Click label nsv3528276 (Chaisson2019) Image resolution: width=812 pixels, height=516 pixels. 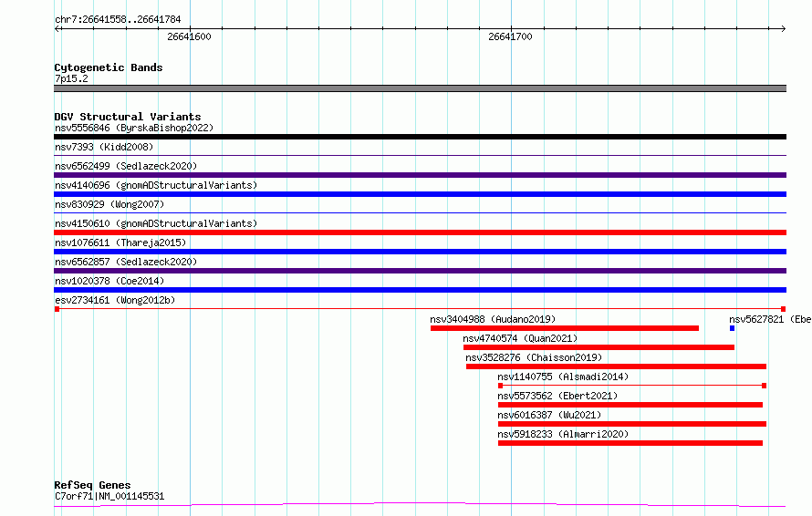coord(534,357)
